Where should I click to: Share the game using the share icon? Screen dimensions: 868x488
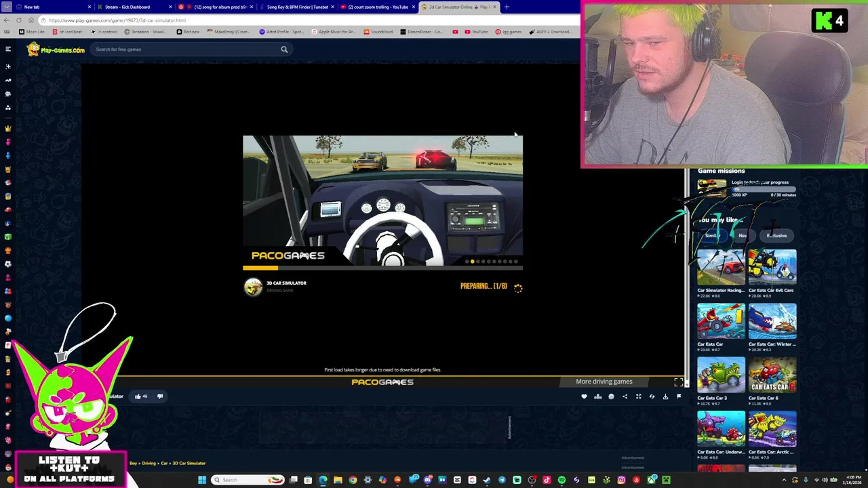pos(625,396)
